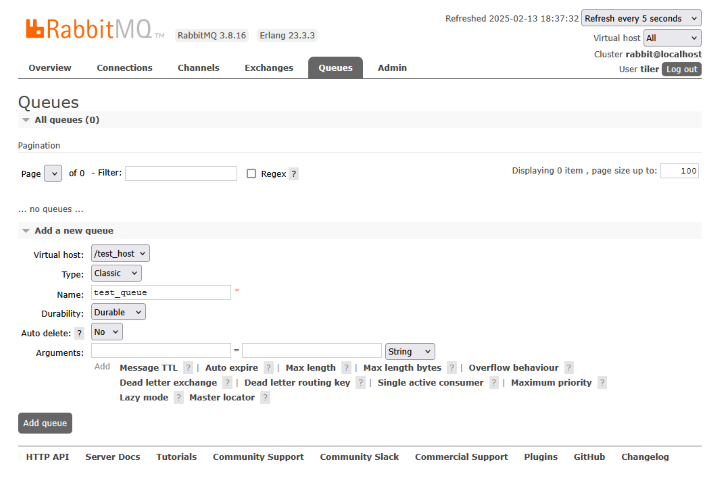Open the Changelog footer link
720x477 pixels.
(x=645, y=457)
